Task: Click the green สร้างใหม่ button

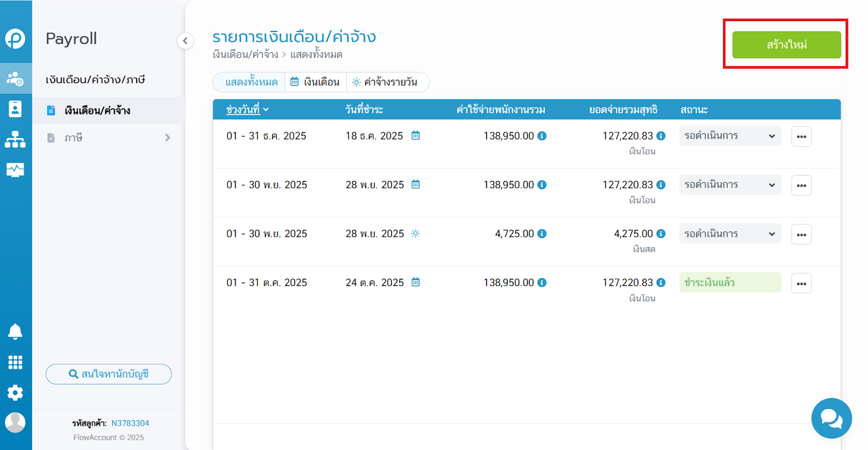Action: [x=786, y=44]
